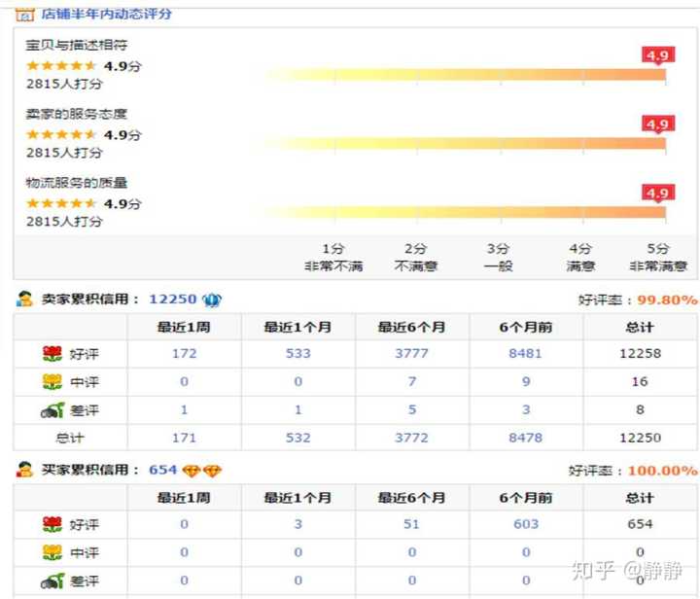This screenshot has width=700, height=599.
Task: Click seller 好评 total value 12258
Action: tap(640, 354)
